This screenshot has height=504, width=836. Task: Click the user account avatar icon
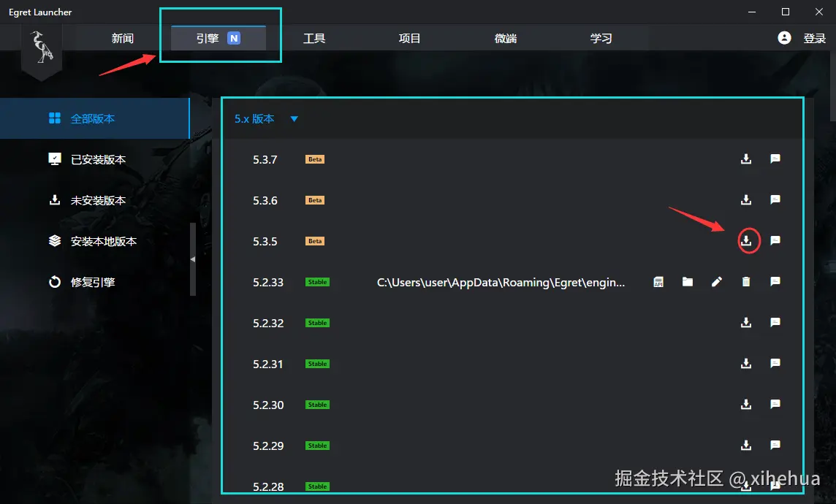coord(784,38)
